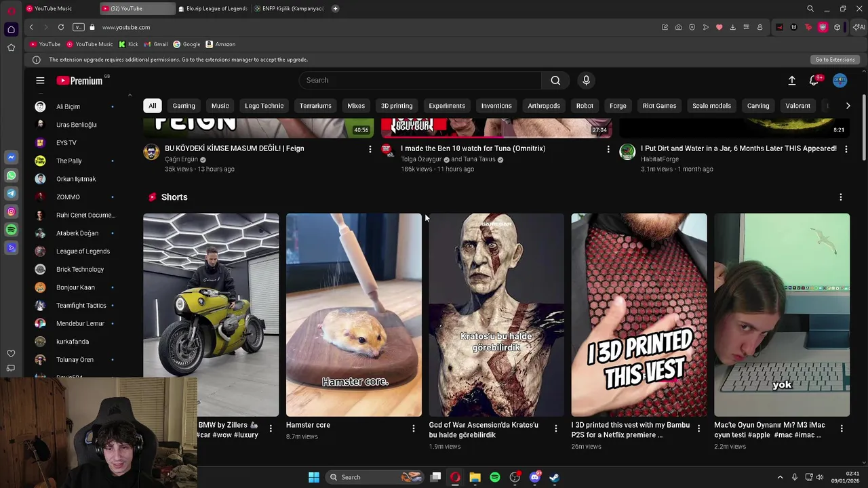
Task: Click the Go to Extensions button
Action: (835, 60)
